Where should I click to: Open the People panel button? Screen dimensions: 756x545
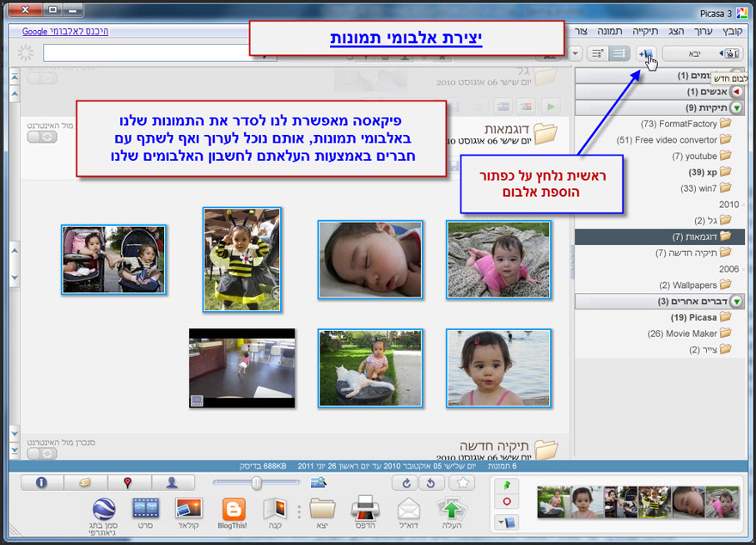[x=172, y=482]
